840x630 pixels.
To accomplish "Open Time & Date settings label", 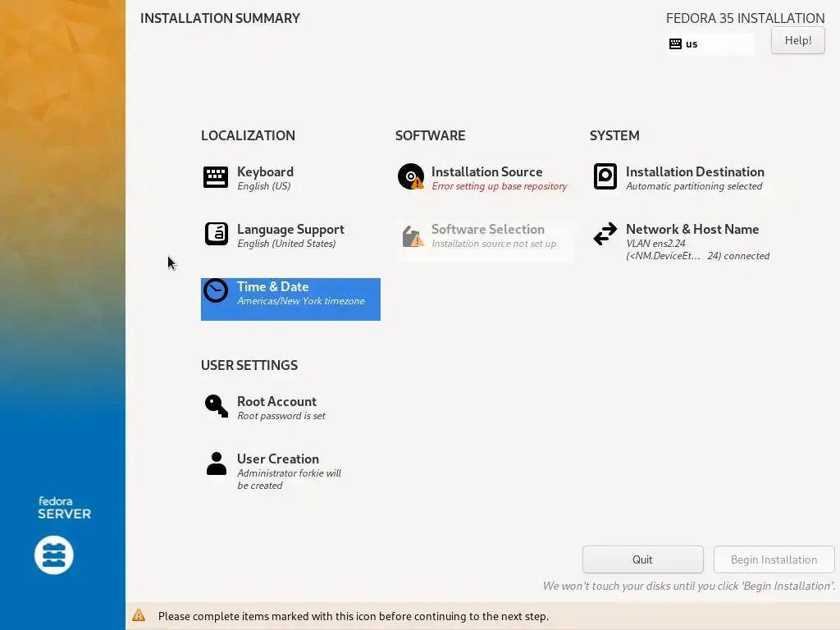I will (x=272, y=286).
